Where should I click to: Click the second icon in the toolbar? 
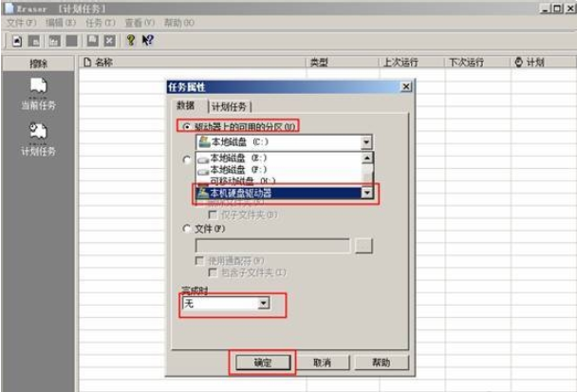34,41
